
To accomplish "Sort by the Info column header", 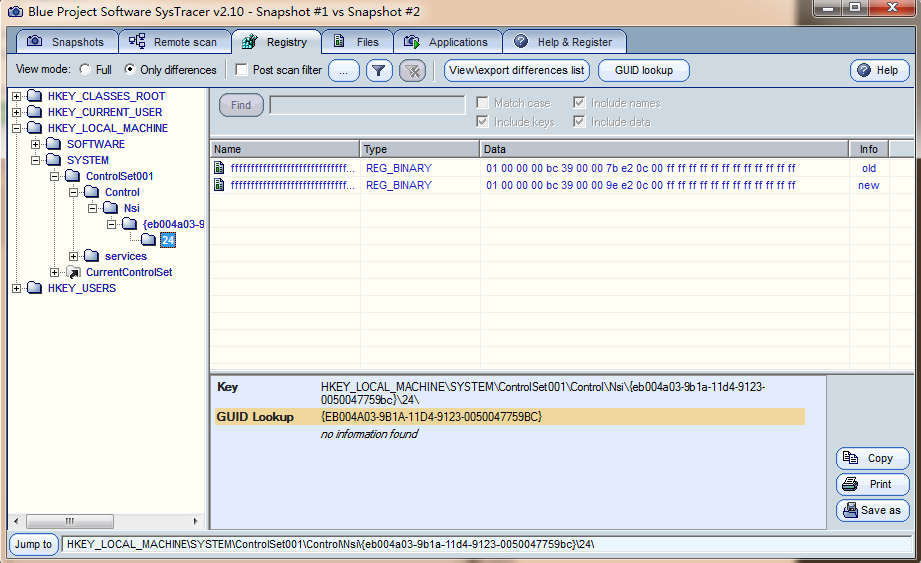I will 869,149.
